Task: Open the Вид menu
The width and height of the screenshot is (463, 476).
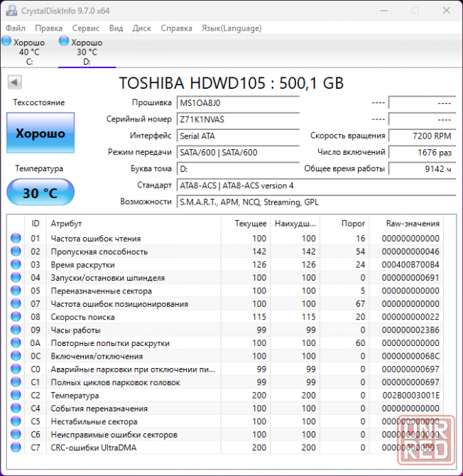Action: coord(116,28)
